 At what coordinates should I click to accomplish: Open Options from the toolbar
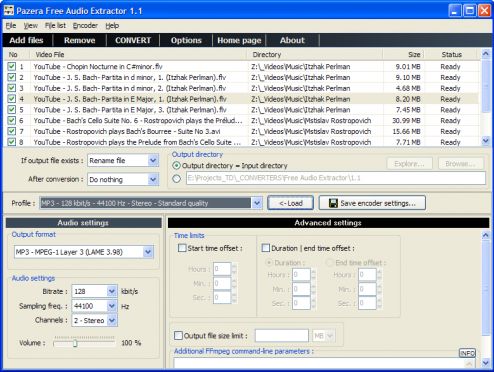[186, 40]
